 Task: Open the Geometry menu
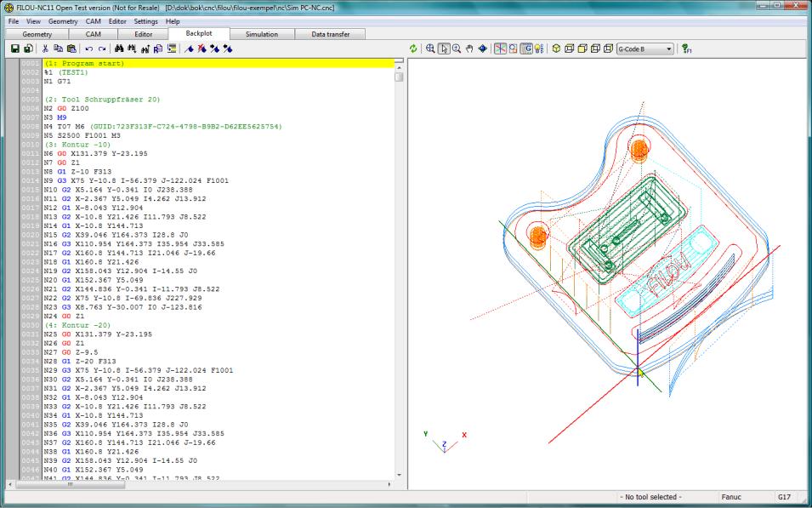tap(63, 21)
